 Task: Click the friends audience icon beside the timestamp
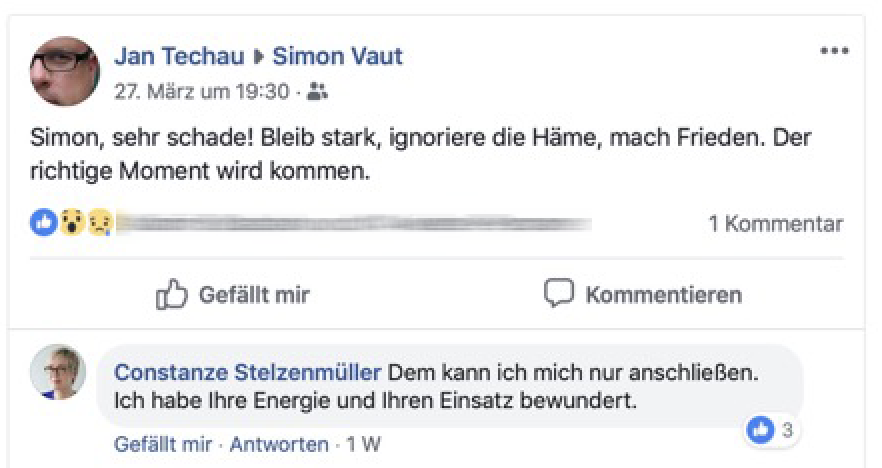coord(317,91)
